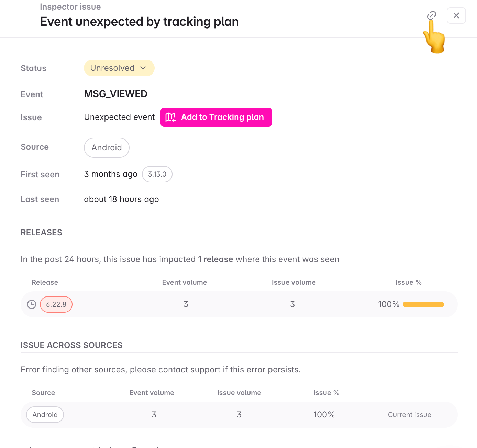
Task: Click the 100% value in the release row
Action: 388,304
